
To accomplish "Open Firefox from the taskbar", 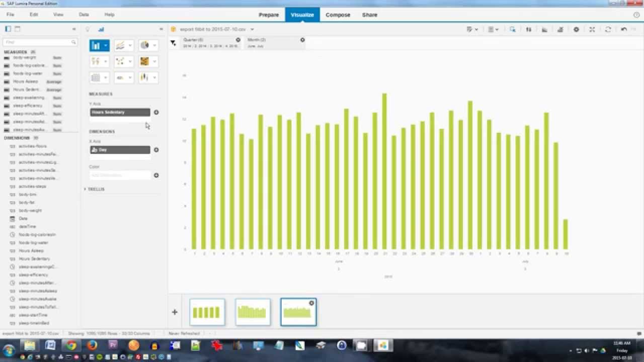I will click(x=92, y=345).
